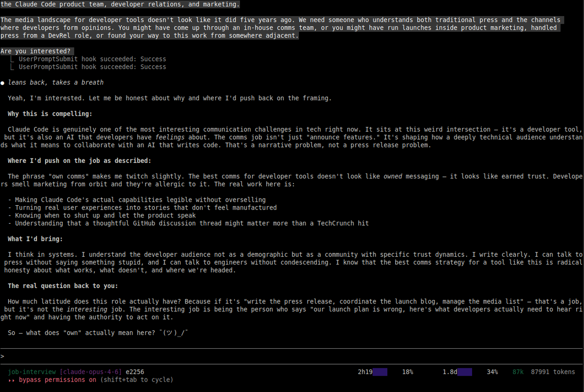Click the highlighted line "the Claude Code product team"
The width and height of the screenshot is (584, 392).
[120, 4]
